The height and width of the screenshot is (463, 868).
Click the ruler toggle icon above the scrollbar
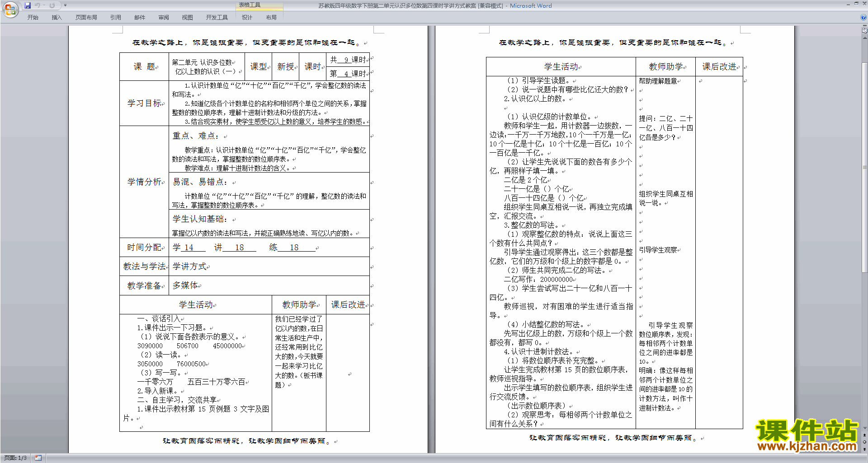coord(865,31)
